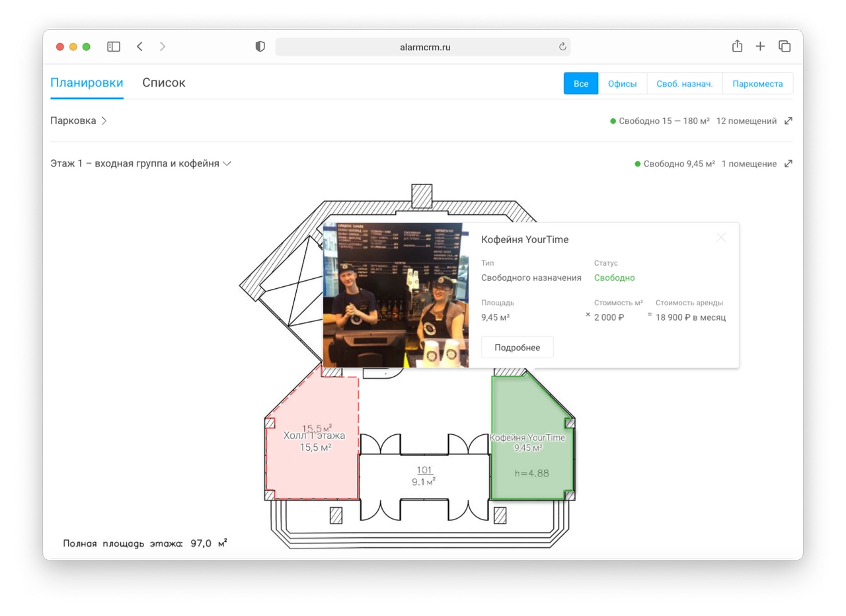This screenshot has height=616, width=846.
Task: Click the Полная площадь этажа: 97,0 м² label
Action: click(145, 543)
